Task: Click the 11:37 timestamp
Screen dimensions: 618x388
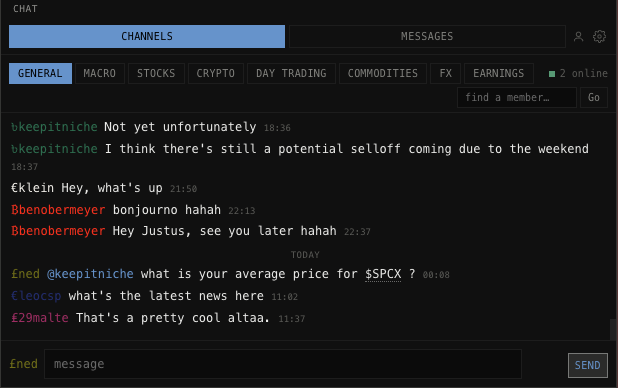Action: coord(292,319)
